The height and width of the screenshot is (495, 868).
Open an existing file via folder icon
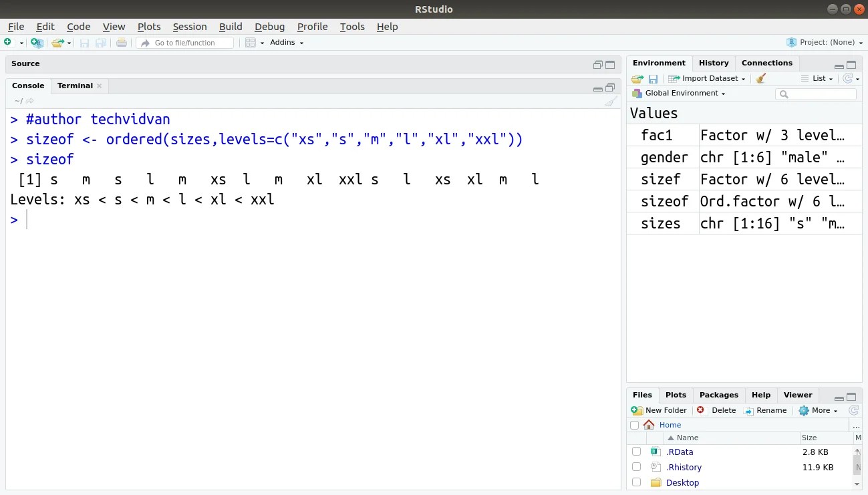(57, 43)
